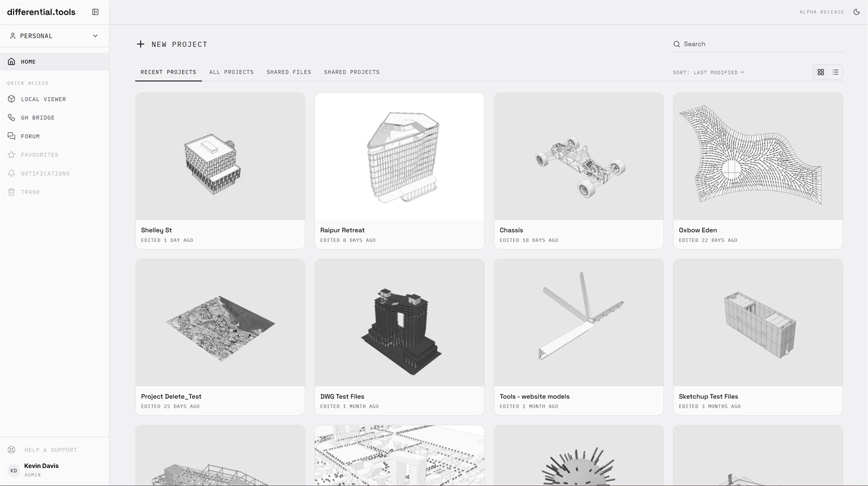Click Edited 8 days ago text

click(348, 240)
